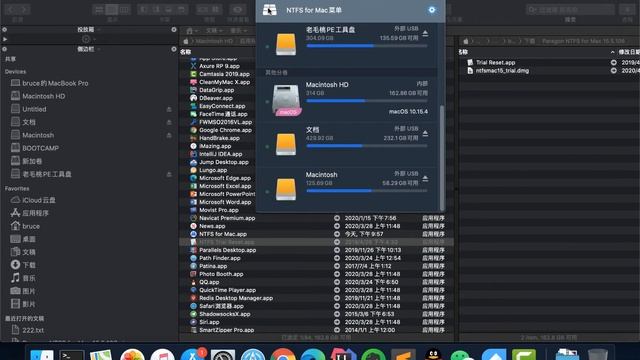Viewport: 640px width, 360px height.
Task: Select Trial Reset.app in right pane
Action: 496,62
